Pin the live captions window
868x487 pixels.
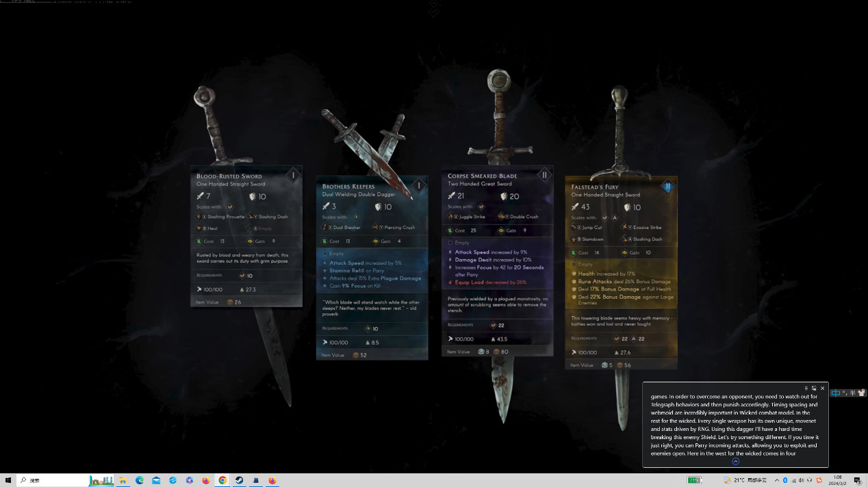806,389
